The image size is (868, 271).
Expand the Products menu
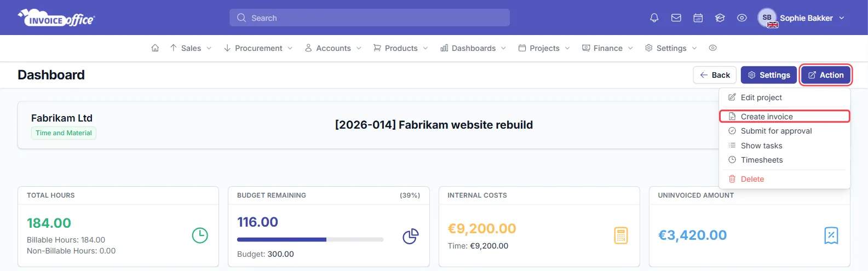coord(400,48)
